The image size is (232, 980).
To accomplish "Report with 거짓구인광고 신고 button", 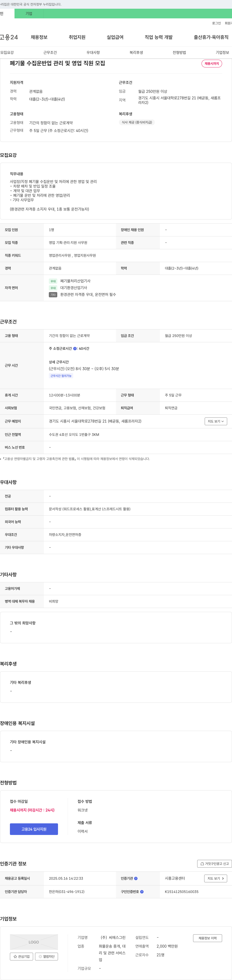I will [x=215, y=863].
